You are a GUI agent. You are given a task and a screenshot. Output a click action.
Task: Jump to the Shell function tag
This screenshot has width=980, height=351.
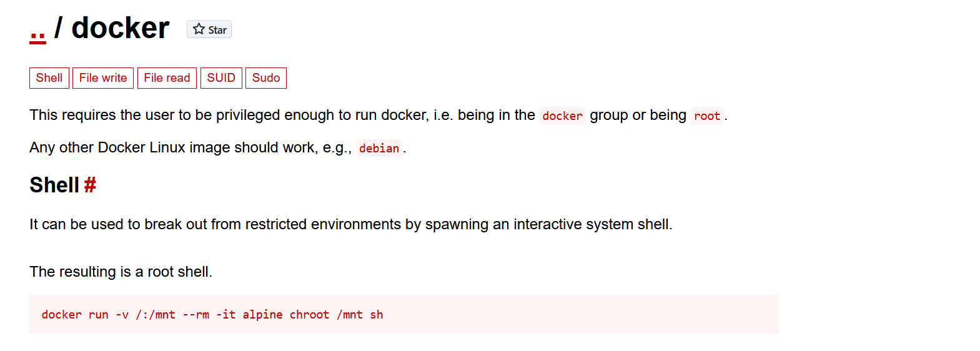click(49, 78)
